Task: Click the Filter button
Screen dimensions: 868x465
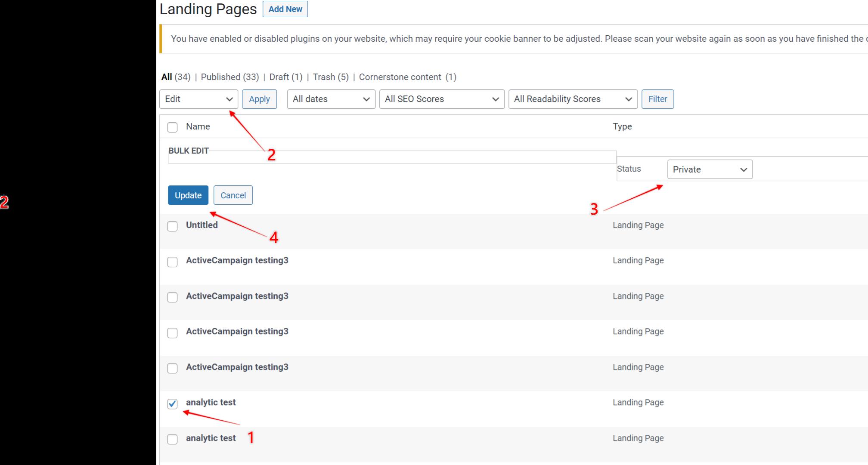Action: tap(657, 99)
